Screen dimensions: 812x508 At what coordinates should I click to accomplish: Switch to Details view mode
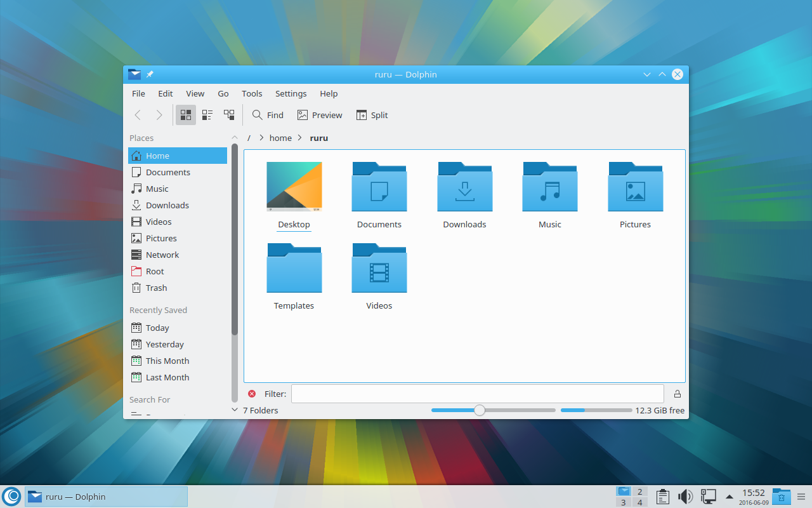[x=229, y=115]
